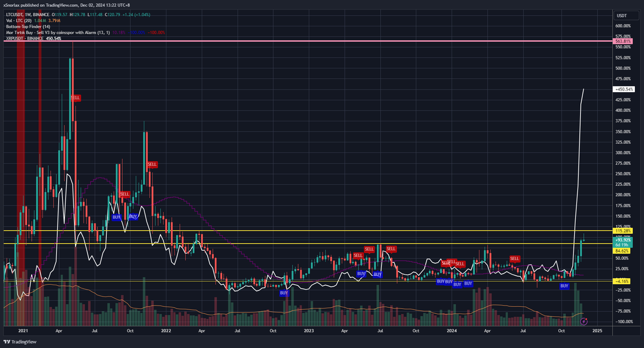This screenshot has width=644, height=348.
Task: Click the 2021 label on time axis
Action: tap(23, 331)
